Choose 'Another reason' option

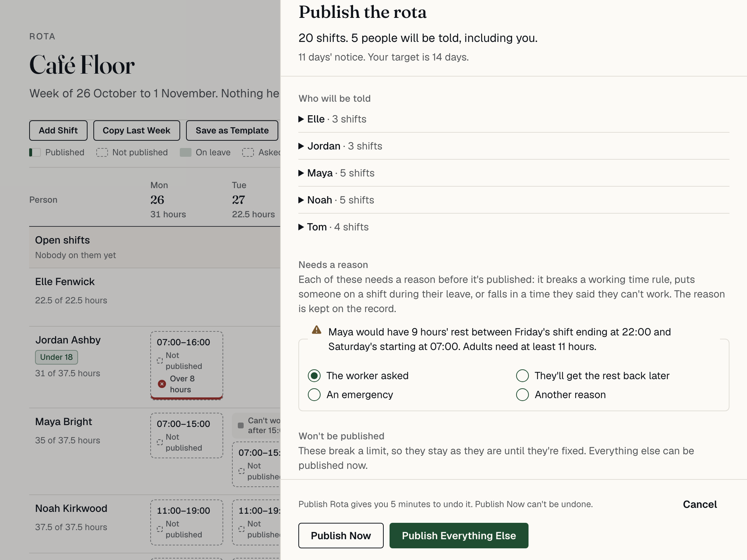click(522, 395)
